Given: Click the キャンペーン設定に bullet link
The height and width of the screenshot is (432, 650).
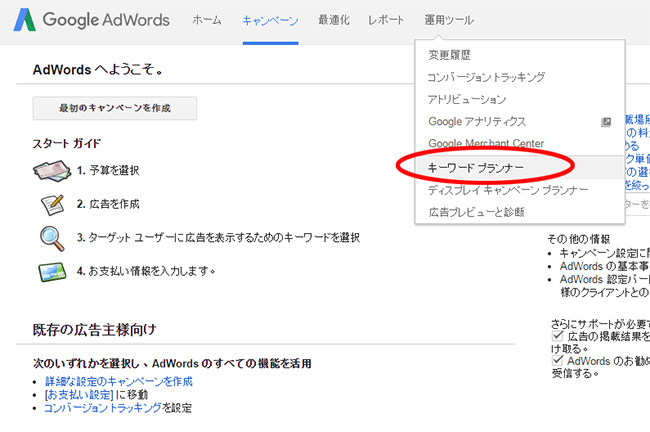Looking at the screenshot, I should 604,253.
